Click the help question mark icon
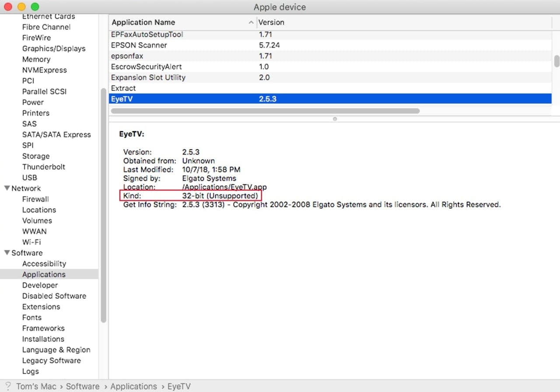This screenshot has width=560, height=392. [7, 386]
